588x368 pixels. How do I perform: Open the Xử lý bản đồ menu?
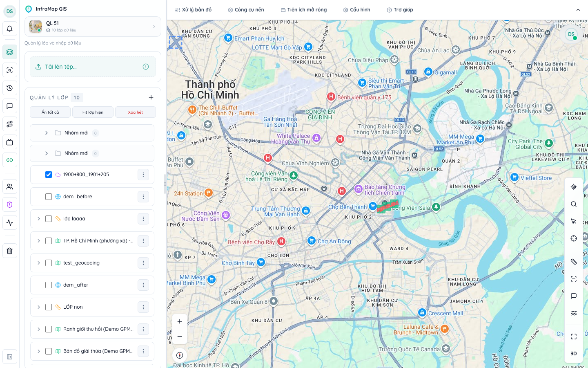coord(194,10)
